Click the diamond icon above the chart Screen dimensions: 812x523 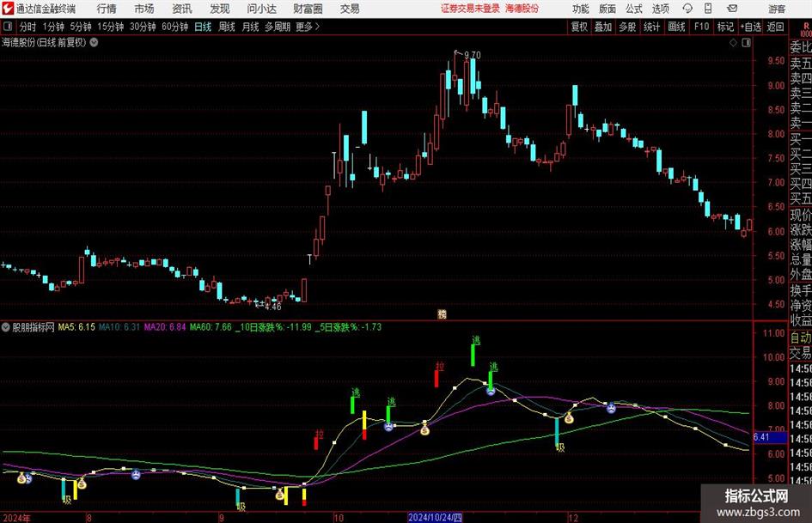coord(733,43)
